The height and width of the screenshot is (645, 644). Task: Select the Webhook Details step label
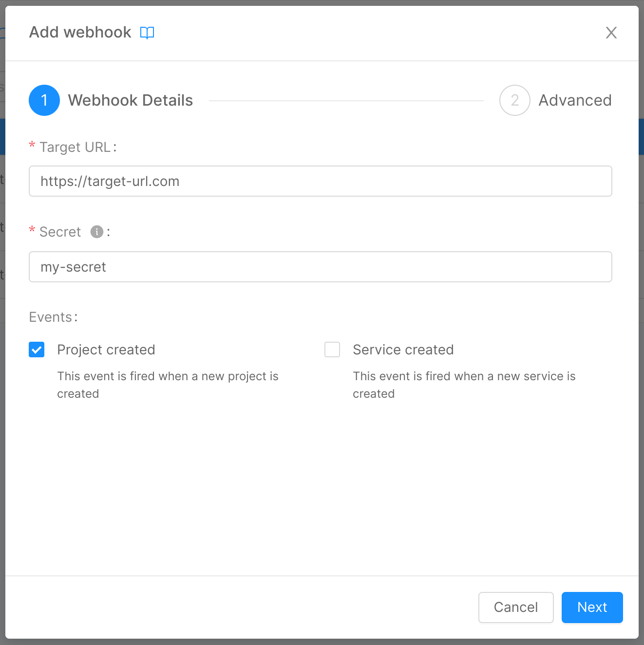[x=131, y=100]
